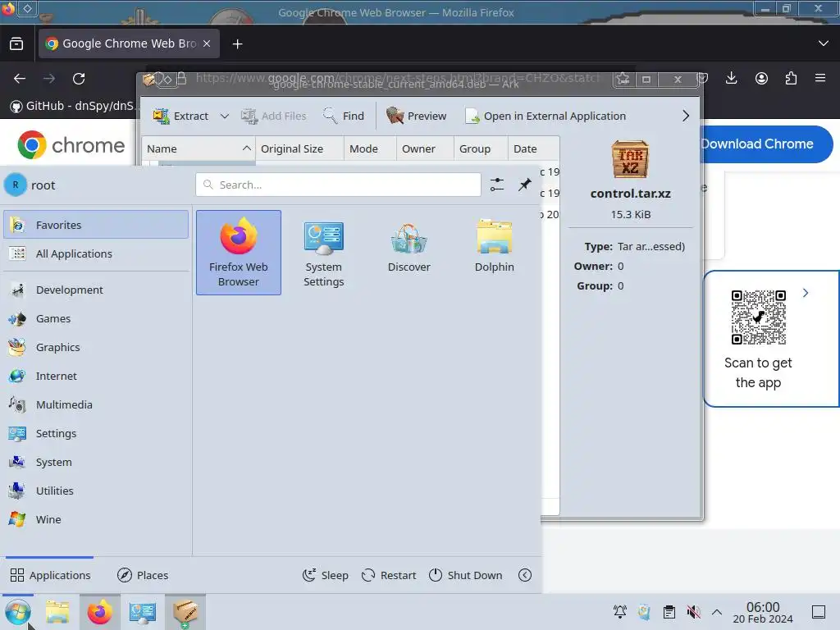Viewport: 840px width, 630px height.
Task: Open launcher configuration sliders icon
Action: coord(496,185)
